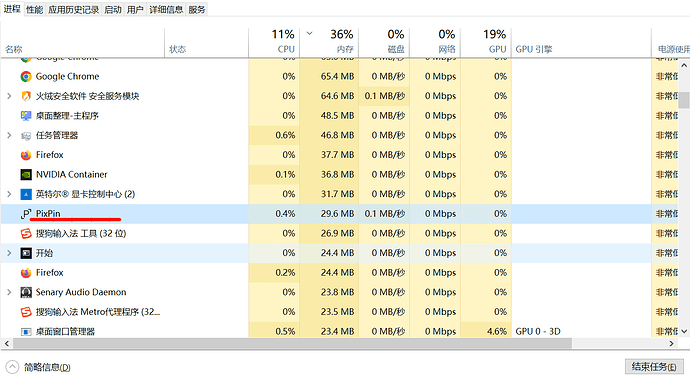The width and height of the screenshot is (690, 384).
Task: Select the 桌面整理-主程序 icon
Action: 26,116
